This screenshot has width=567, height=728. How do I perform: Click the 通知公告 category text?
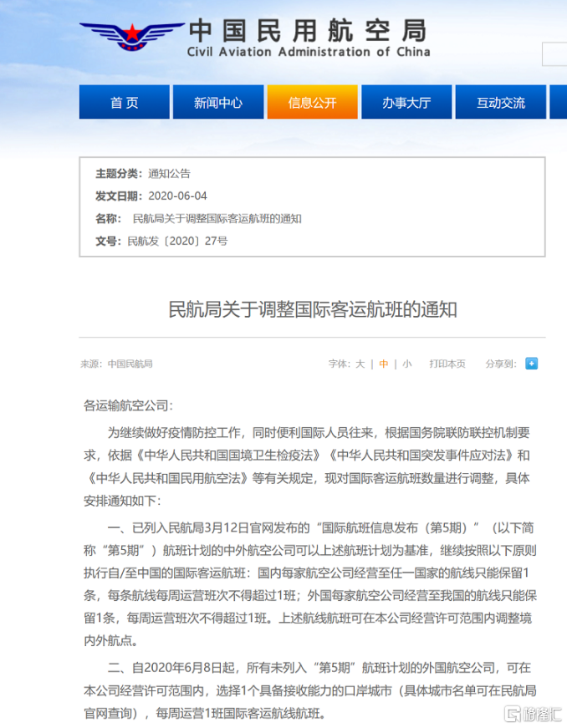coord(169,174)
